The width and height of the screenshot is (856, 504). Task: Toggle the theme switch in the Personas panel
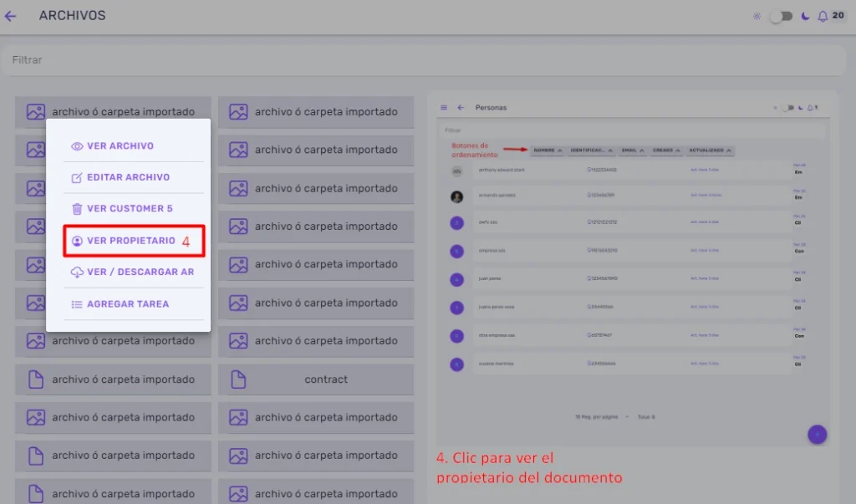point(788,108)
